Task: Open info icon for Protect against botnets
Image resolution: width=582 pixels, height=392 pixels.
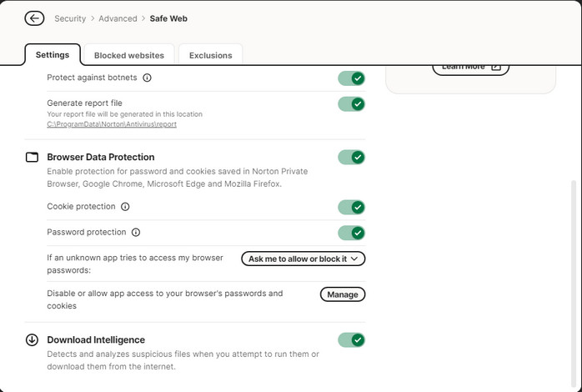Action: [x=147, y=78]
